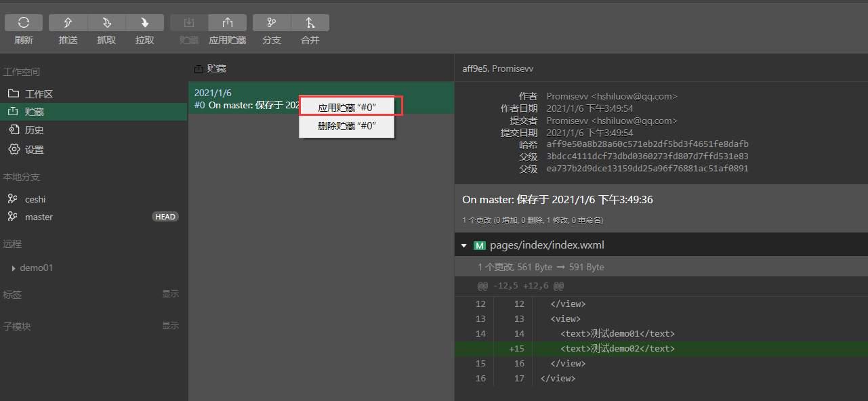Viewport: 868px width, 401px height.
Task: Open parent commit 3bdcc4111dcf73dbd0360273fd807d7ffd531e83
Action: click(647, 156)
